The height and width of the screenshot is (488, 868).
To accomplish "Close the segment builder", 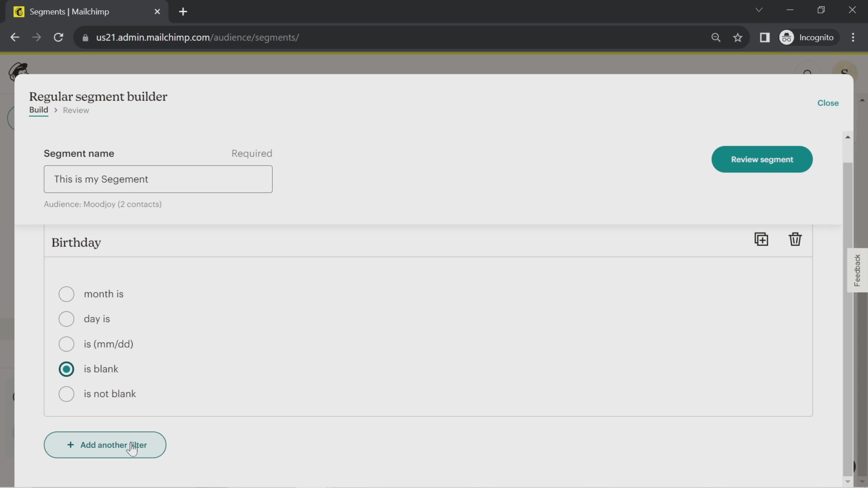I will 828,103.
